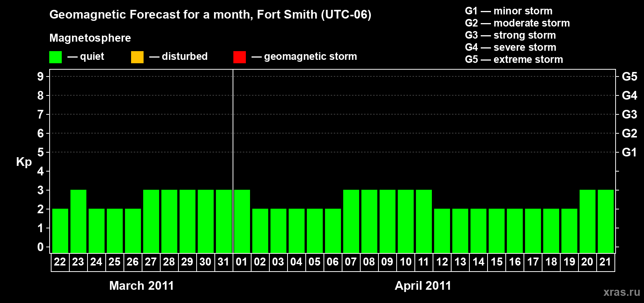644x303 pixels.
Task: Click the G1 label on right axis
Action: 630,152
